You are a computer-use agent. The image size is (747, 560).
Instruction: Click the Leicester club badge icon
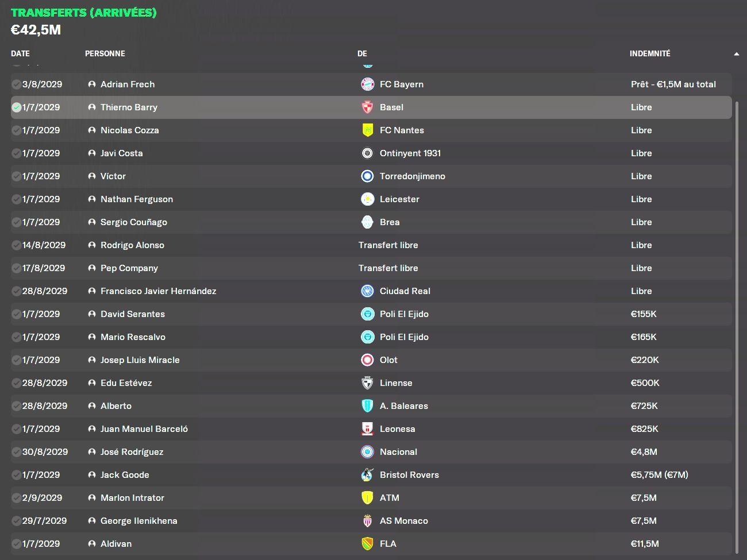[367, 199]
